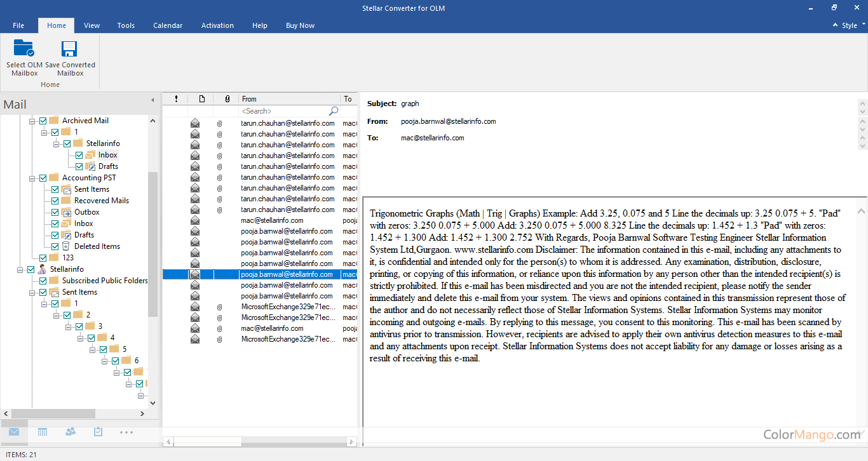The height and width of the screenshot is (461, 868).
Task: Collapse the Accounting PST tree node
Action: point(32,178)
